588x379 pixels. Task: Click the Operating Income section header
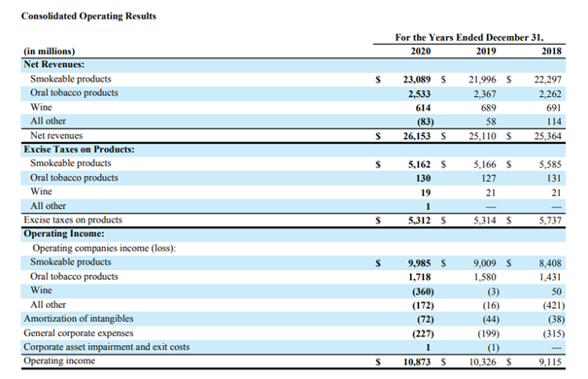[64, 233]
